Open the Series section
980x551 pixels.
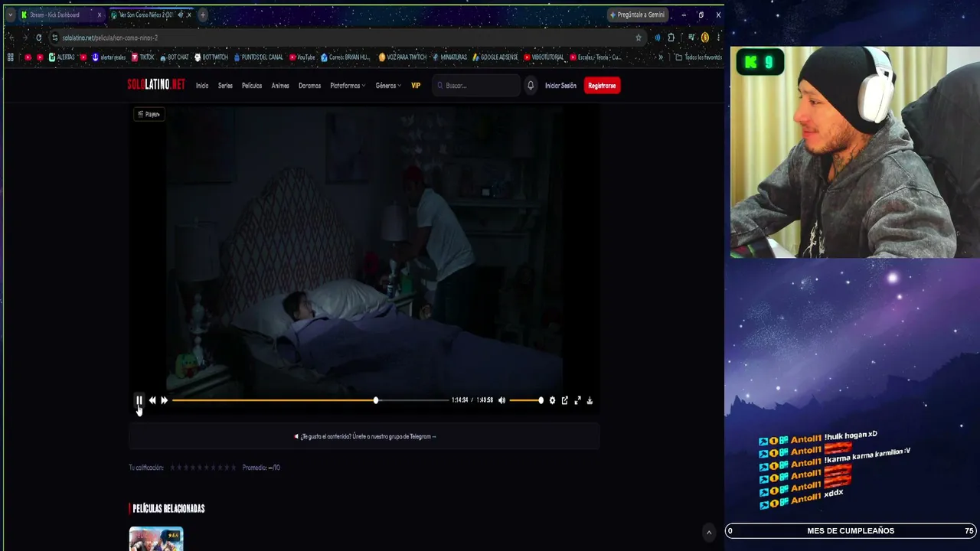tap(225, 86)
